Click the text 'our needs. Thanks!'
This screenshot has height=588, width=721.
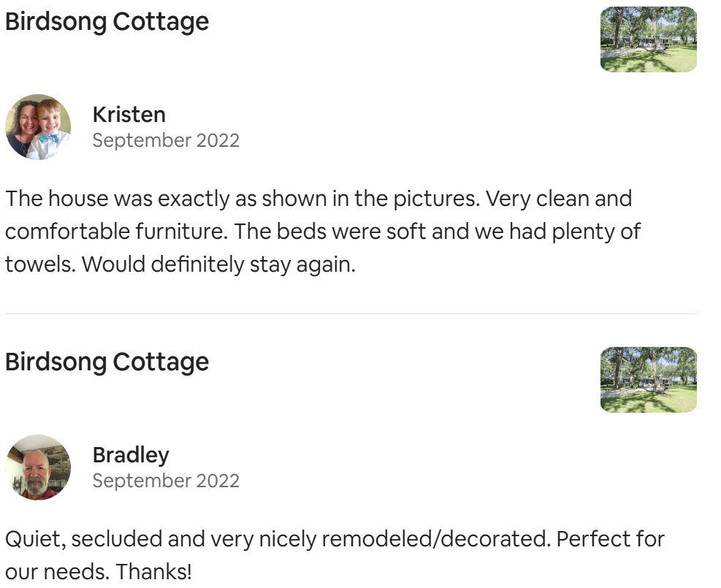99,573
